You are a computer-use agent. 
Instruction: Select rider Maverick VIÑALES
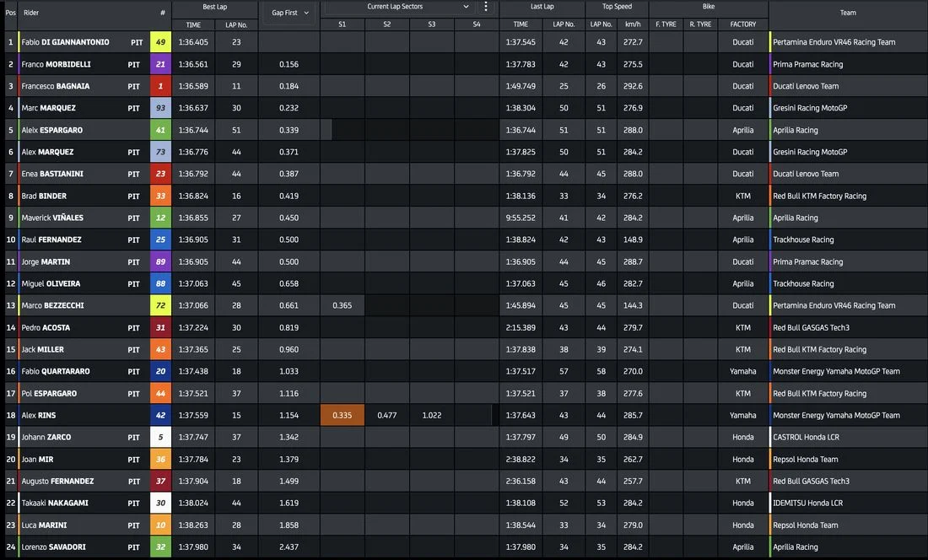tap(52, 218)
